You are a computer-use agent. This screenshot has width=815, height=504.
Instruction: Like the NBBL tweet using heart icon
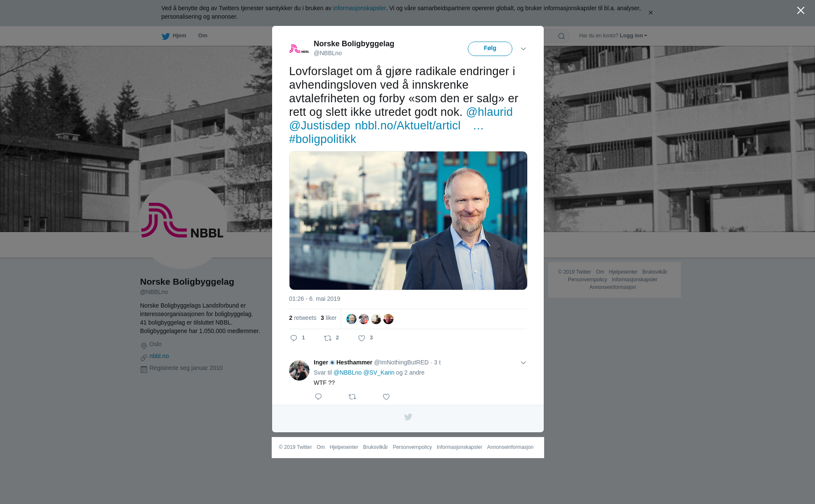[x=362, y=338]
